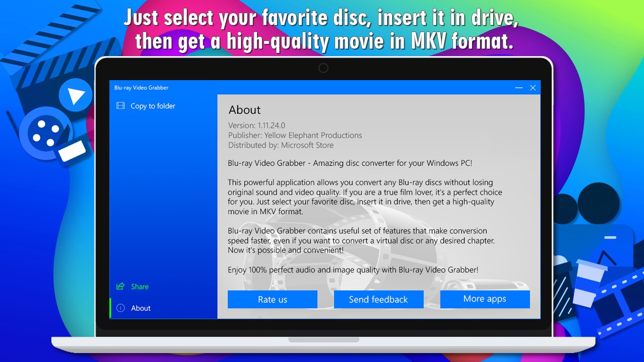Click the 'Amazing disc converter' tagline line
The height and width of the screenshot is (362, 644).
(x=350, y=163)
